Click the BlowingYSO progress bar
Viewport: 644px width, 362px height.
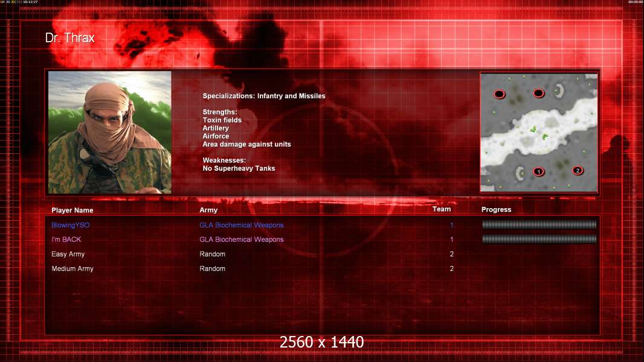pyautogui.click(x=539, y=224)
